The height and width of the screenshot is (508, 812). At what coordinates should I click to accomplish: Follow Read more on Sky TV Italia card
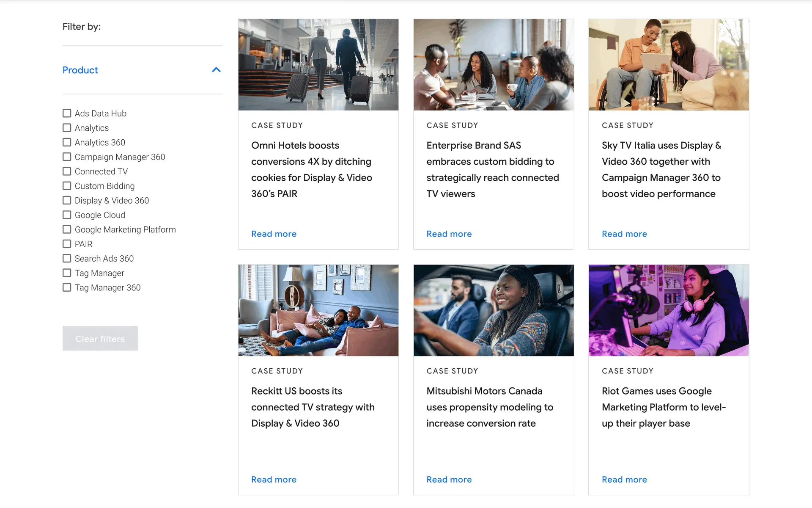624,234
